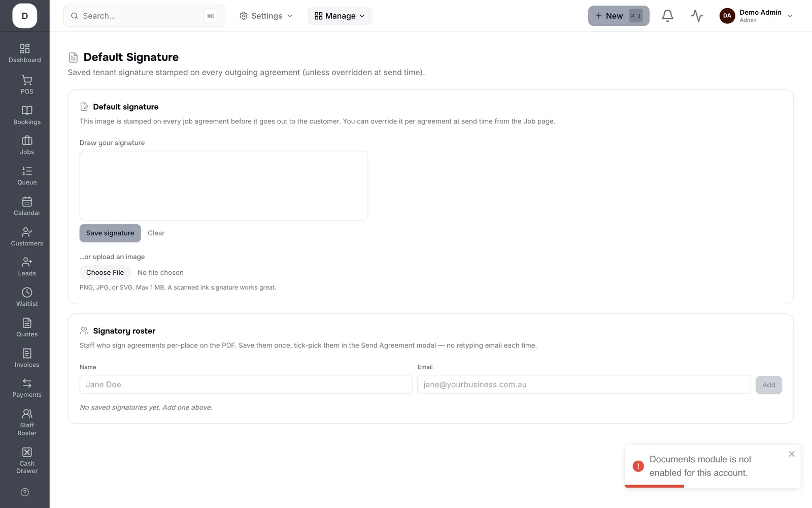Open the Waitlist clock icon

pos(27,293)
